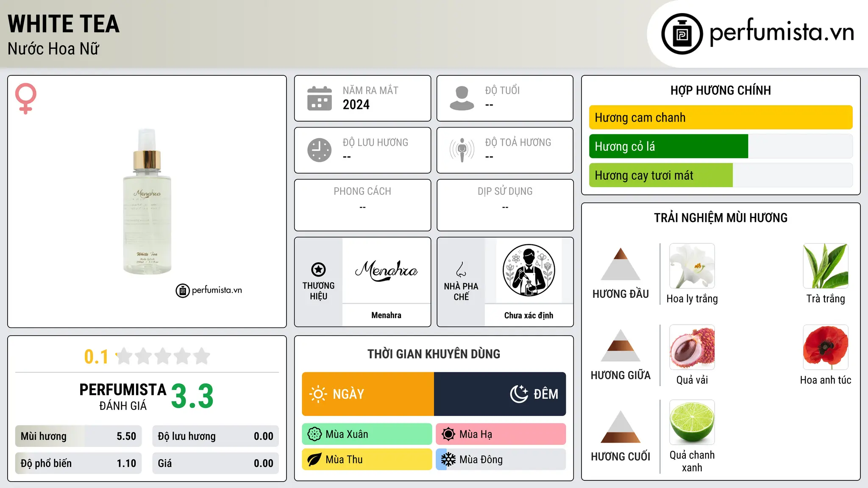The width and height of the screenshot is (868, 488).
Task: Click the Menahra script brand logo
Action: pyautogui.click(x=386, y=271)
